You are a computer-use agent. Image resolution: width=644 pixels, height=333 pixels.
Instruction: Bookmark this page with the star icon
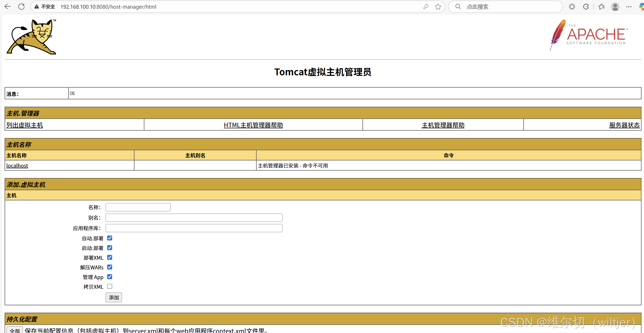point(438,7)
